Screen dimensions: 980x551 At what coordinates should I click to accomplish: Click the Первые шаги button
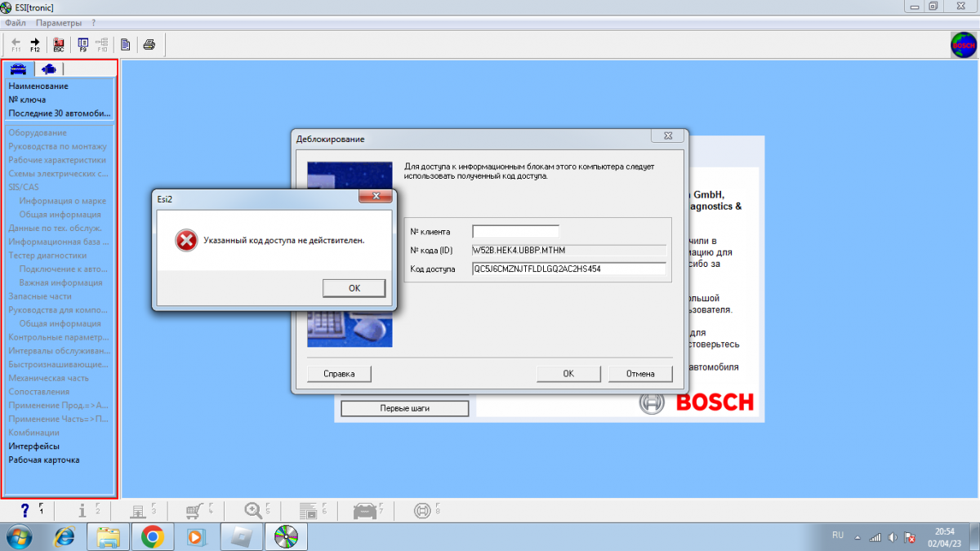(x=405, y=408)
